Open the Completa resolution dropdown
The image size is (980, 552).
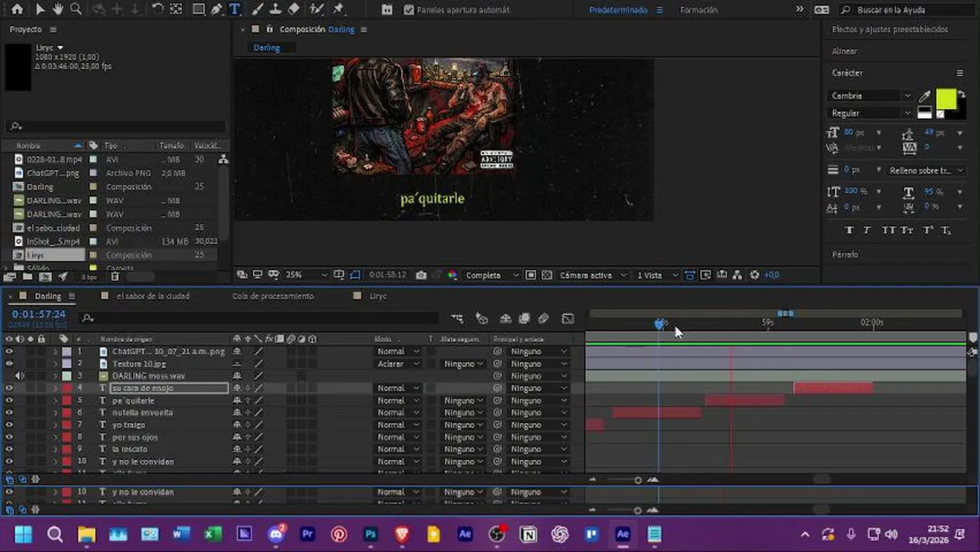tap(491, 274)
